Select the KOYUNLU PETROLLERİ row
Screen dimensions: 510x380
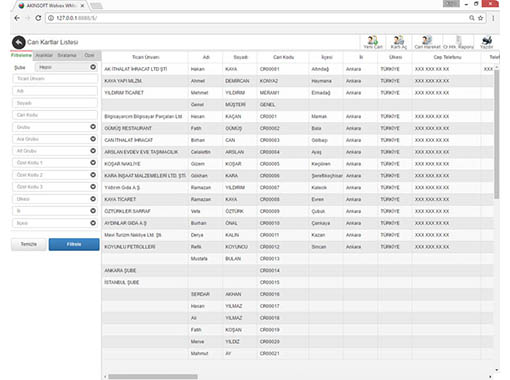298,247
